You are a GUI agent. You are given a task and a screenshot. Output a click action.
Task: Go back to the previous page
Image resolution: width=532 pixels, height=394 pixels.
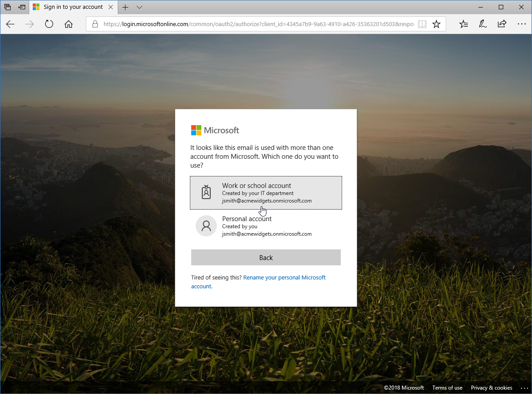point(10,24)
